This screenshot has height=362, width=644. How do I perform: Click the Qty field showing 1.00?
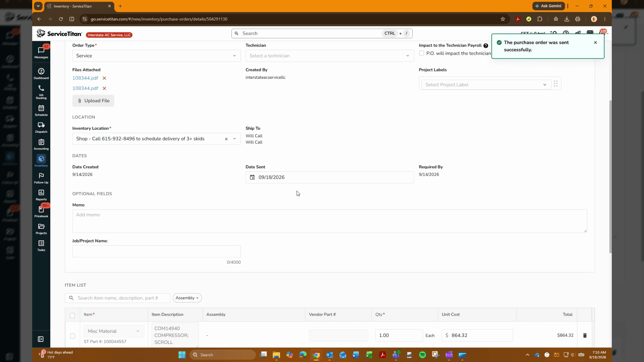click(399, 336)
